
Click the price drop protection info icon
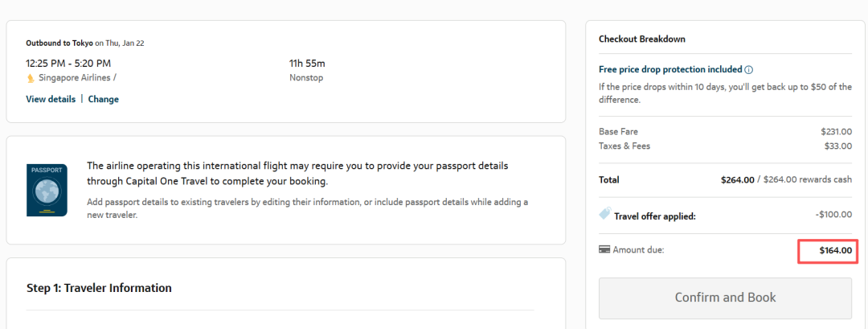click(x=748, y=70)
